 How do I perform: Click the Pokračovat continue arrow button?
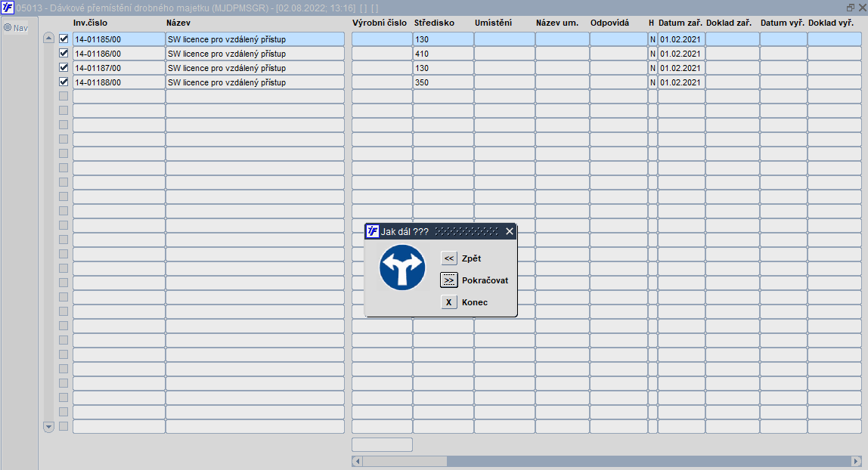point(449,280)
